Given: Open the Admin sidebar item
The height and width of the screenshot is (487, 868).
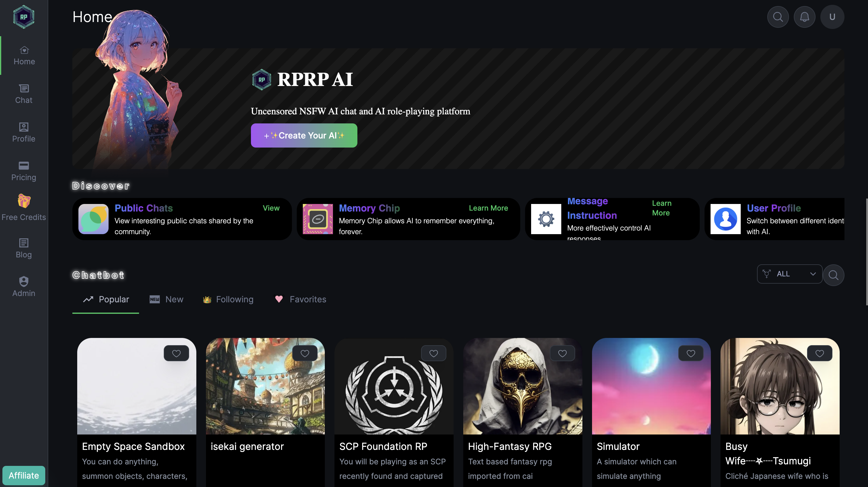Looking at the screenshot, I should tap(24, 287).
